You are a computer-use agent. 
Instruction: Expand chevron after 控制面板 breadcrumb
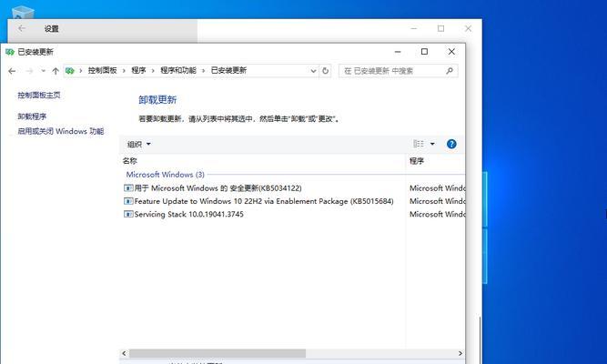pos(124,71)
